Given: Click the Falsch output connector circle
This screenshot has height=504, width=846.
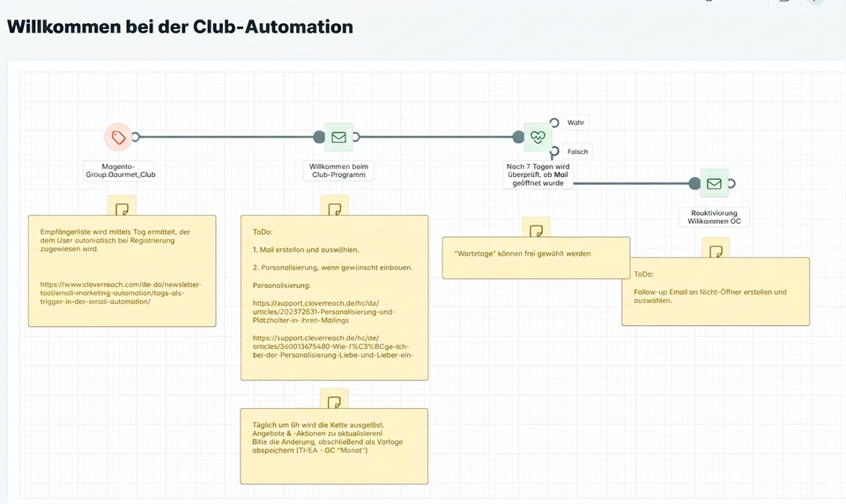Looking at the screenshot, I should [554, 152].
